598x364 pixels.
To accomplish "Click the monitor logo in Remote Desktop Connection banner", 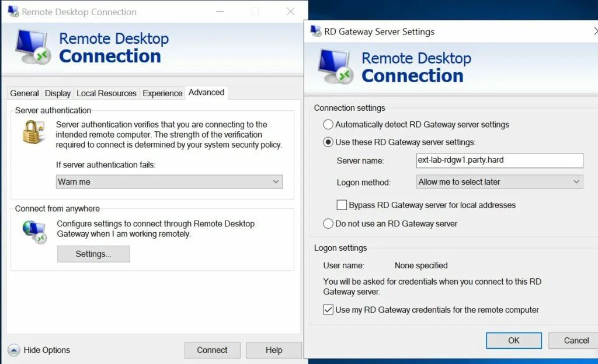I will [x=33, y=47].
